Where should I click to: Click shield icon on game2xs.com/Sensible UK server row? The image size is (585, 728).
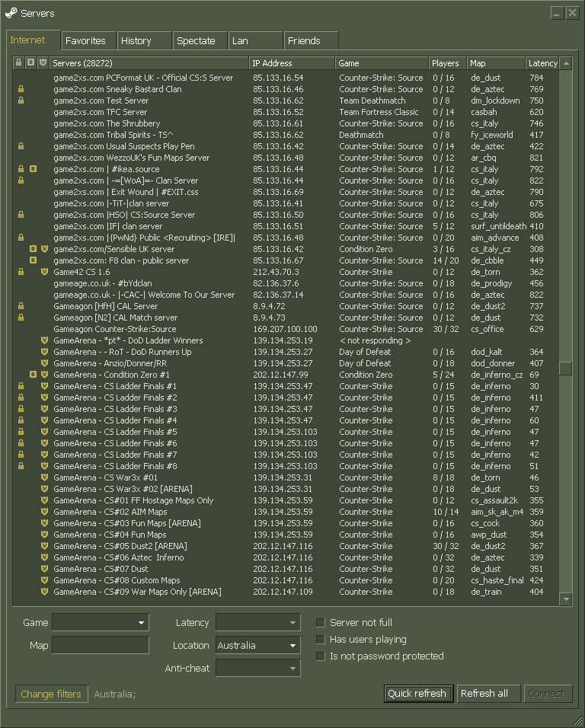point(45,249)
